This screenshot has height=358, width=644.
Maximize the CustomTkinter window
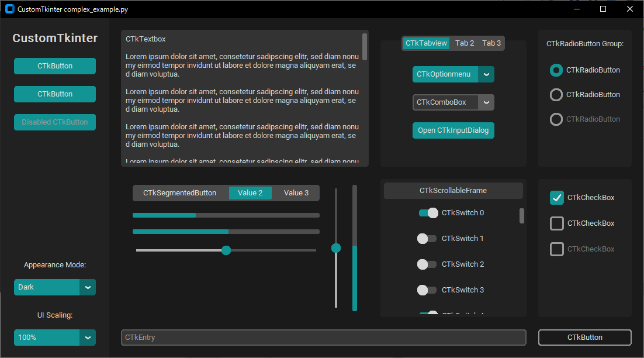pyautogui.click(x=603, y=9)
